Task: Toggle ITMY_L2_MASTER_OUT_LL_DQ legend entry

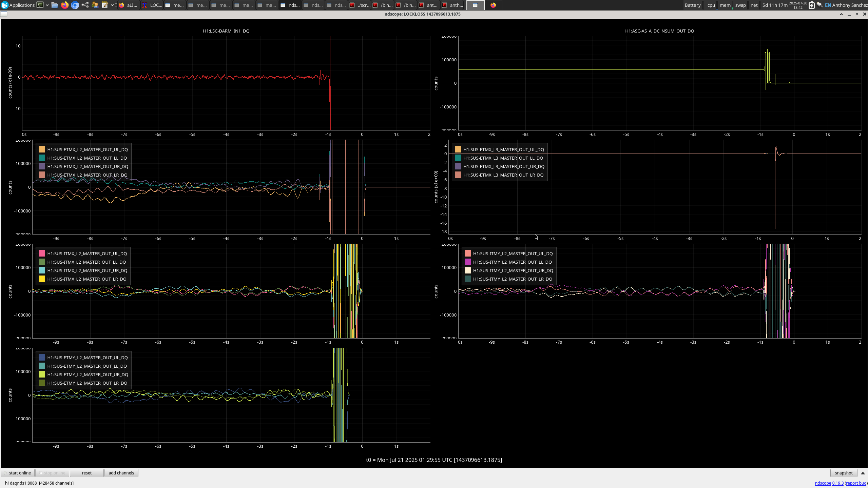Action: pyautogui.click(x=512, y=262)
